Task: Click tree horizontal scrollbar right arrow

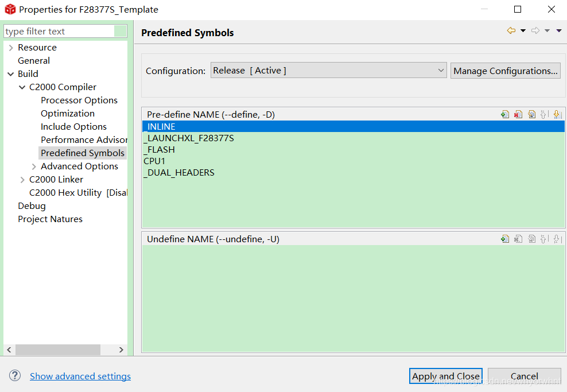Action: tap(121, 350)
